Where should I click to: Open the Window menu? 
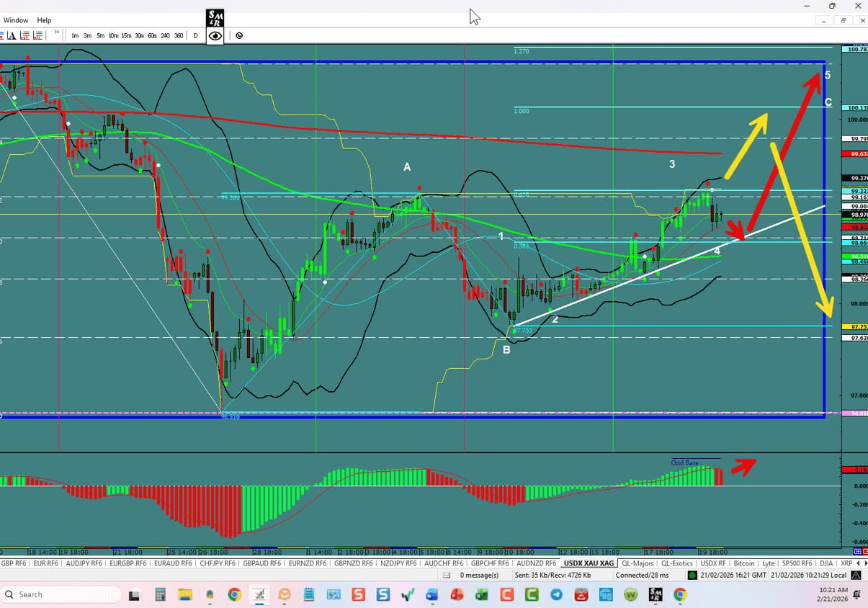click(15, 19)
